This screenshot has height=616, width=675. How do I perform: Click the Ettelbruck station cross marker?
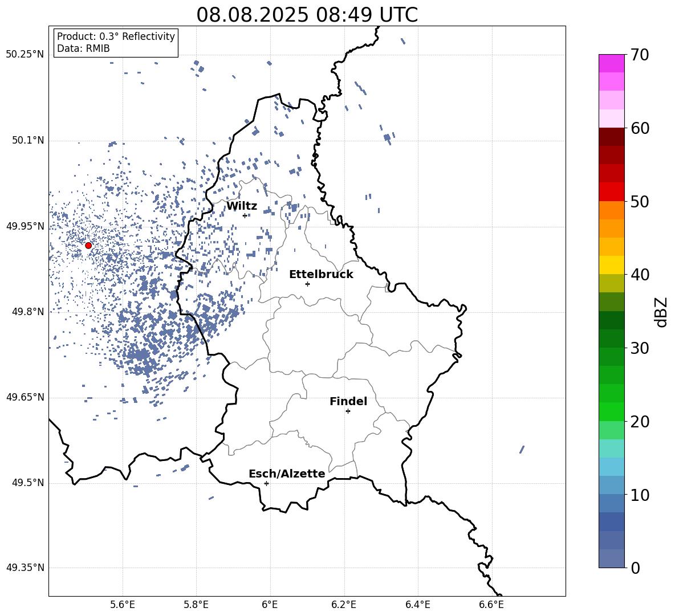[307, 284]
